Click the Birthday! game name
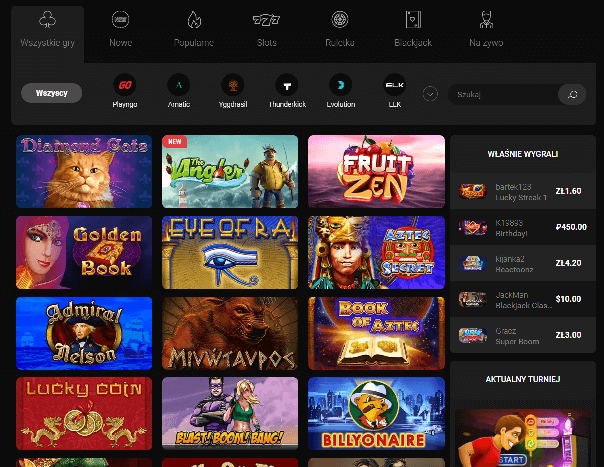The width and height of the screenshot is (604, 467). click(x=511, y=234)
